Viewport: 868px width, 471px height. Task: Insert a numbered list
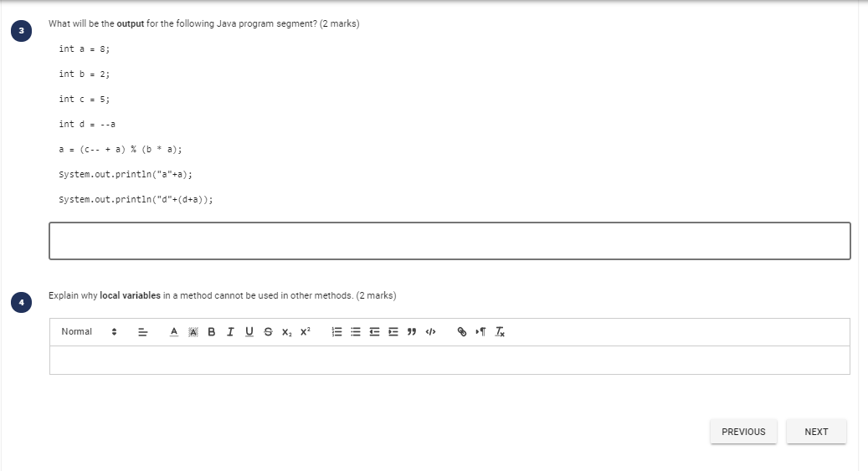[x=336, y=332]
